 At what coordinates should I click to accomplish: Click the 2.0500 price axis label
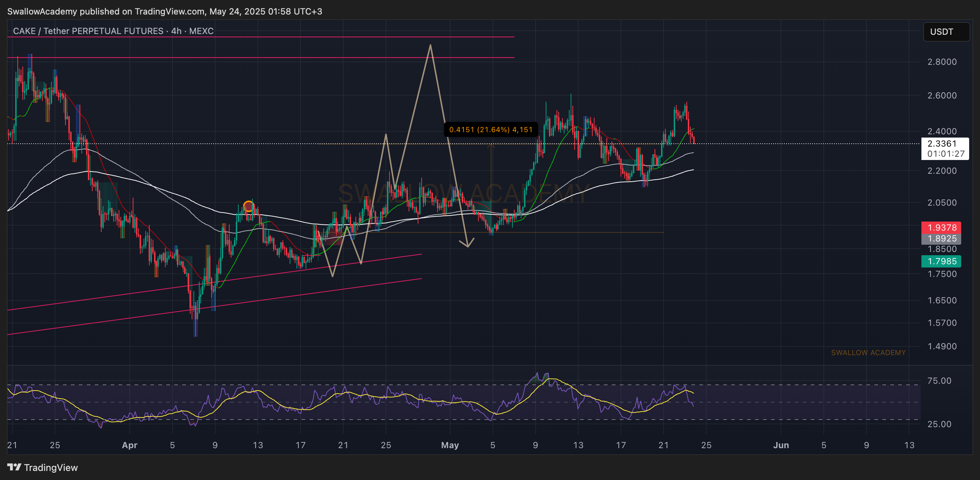pos(942,203)
